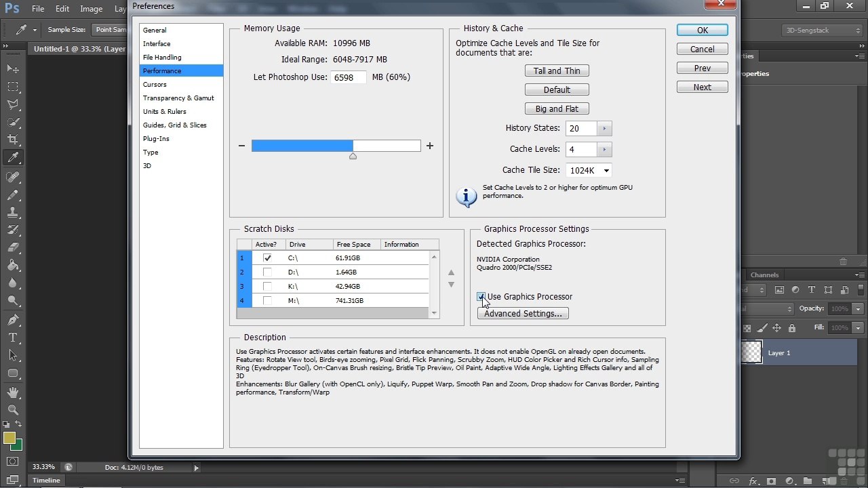Viewport: 868px width, 488px height.
Task: Toggle Quick Mask mode icon
Action: tap(13, 462)
